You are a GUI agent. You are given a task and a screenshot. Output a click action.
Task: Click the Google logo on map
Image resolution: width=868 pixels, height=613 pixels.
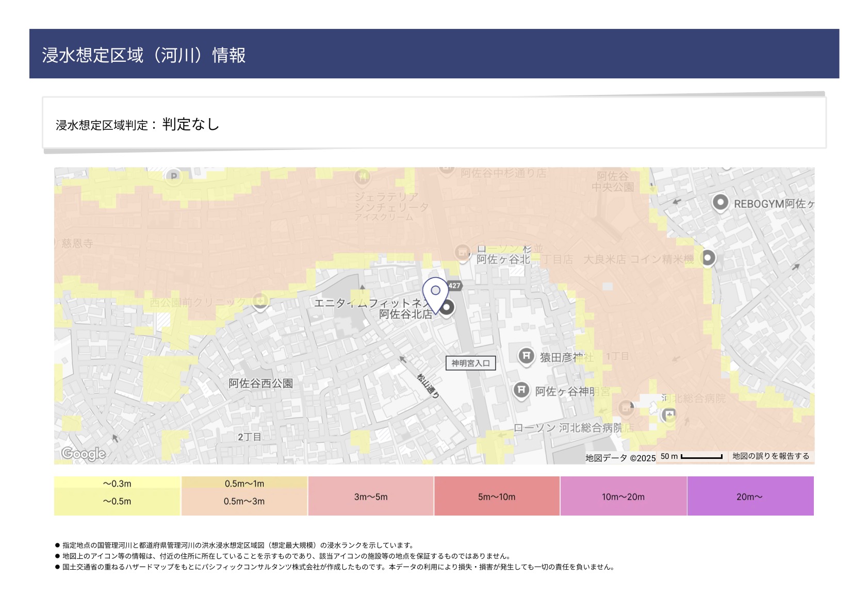(84, 454)
